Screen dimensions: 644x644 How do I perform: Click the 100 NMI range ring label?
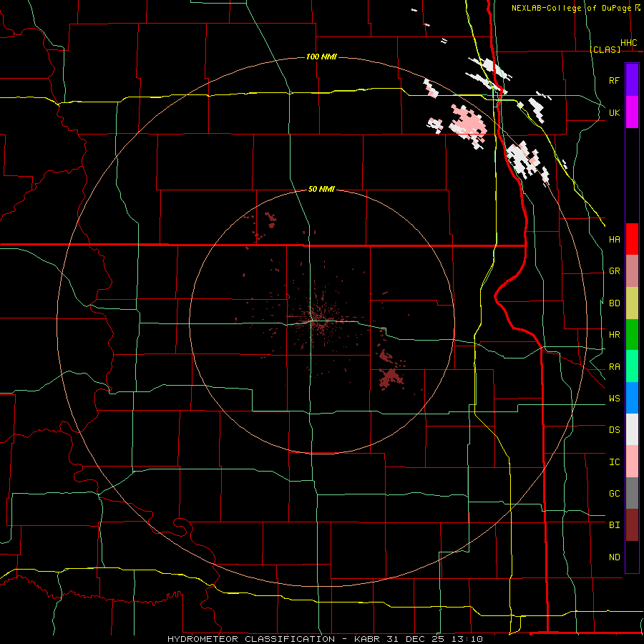tap(321, 57)
